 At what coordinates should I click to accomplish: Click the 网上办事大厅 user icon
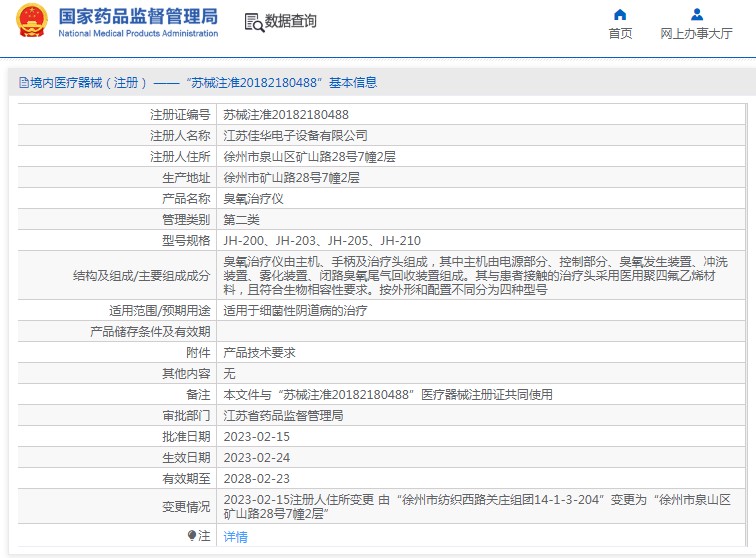[x=697, y=14]
